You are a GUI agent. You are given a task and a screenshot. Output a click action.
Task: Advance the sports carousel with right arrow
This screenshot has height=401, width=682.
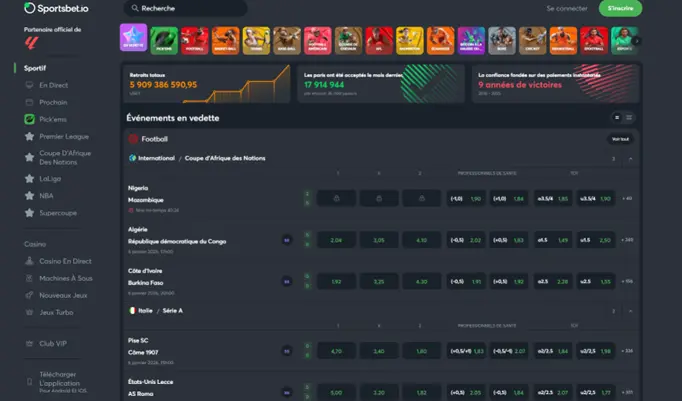636,41
